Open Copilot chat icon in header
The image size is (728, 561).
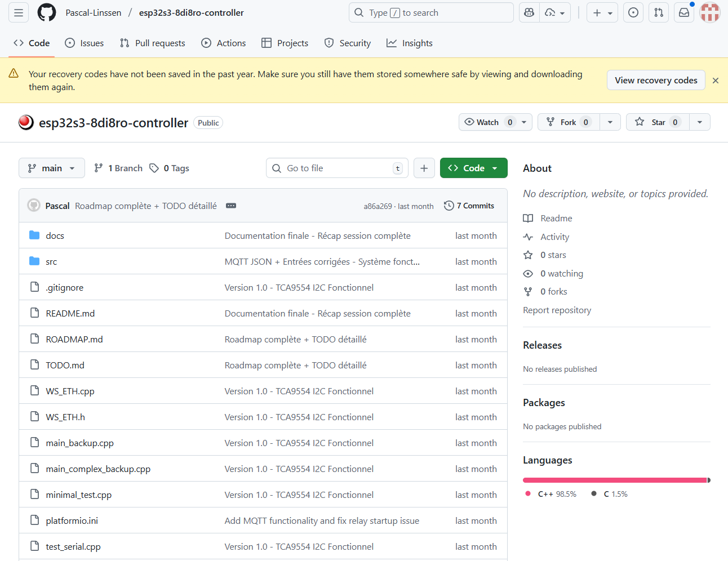coord(529,13)
